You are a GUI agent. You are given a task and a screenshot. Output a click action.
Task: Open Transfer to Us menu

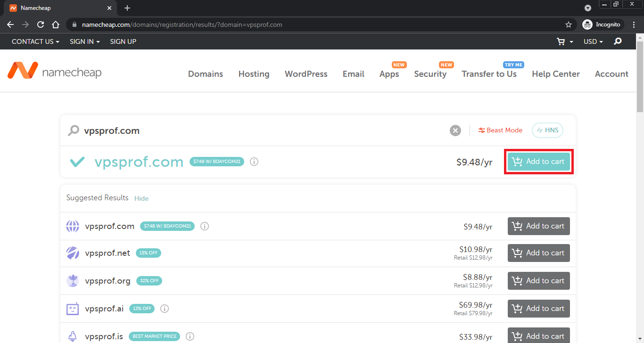point(489,74)
